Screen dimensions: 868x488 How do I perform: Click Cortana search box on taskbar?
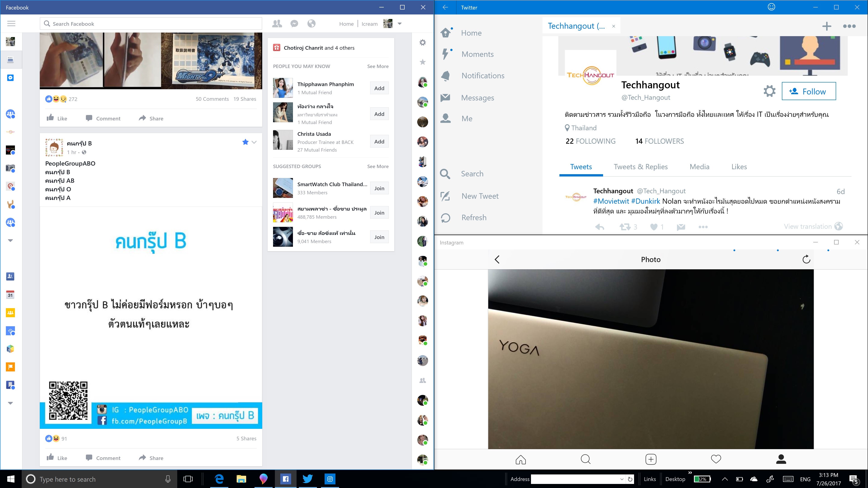click(x=99, y=479)
